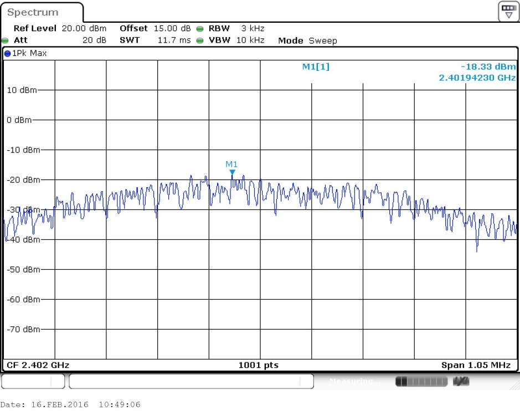Click the 1001 pts label

click(x=259, y=365)
